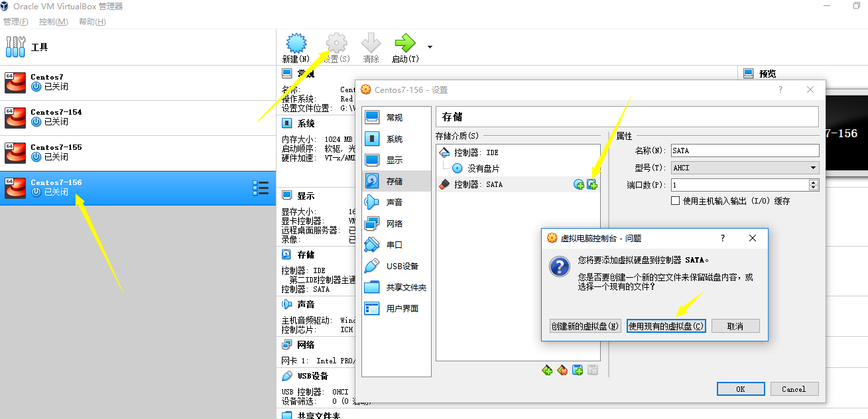This screenshot has width=868, height=419.
Task: Click Cancel in the settings dialog
Action: coord(794,389)
